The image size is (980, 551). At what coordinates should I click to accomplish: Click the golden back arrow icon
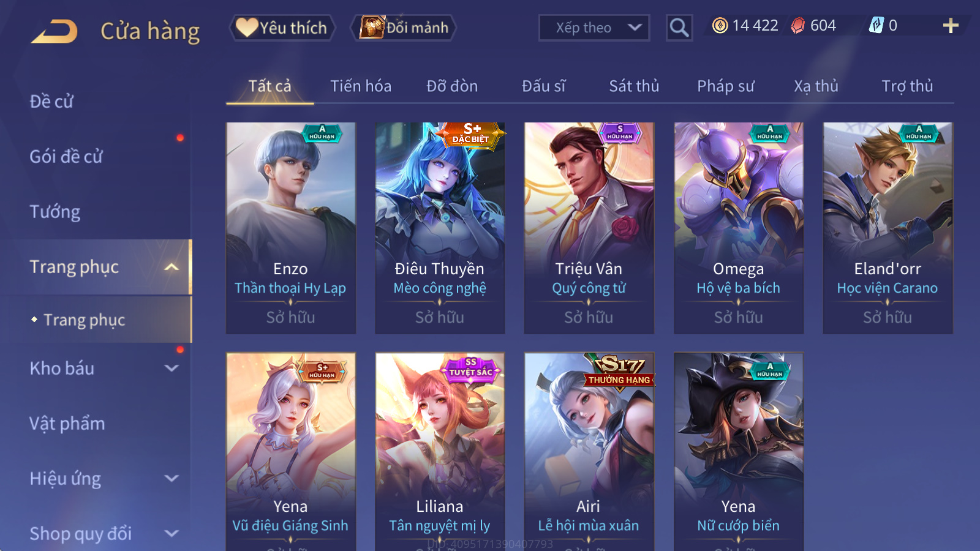coord(55,31)
